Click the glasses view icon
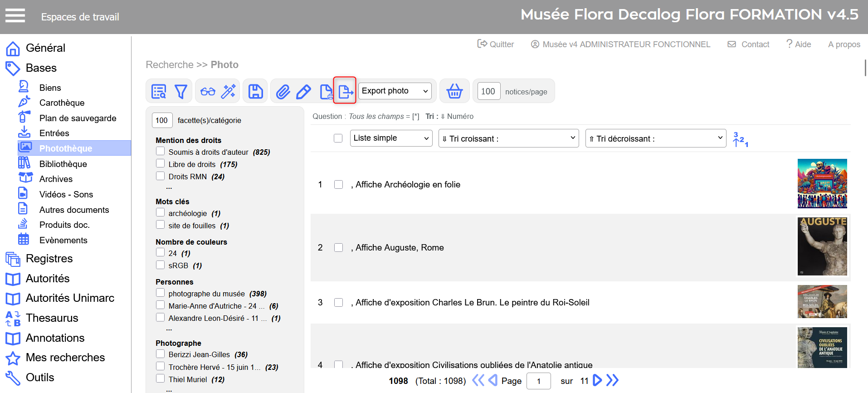 pyautogui.click(x=208, y=92)
